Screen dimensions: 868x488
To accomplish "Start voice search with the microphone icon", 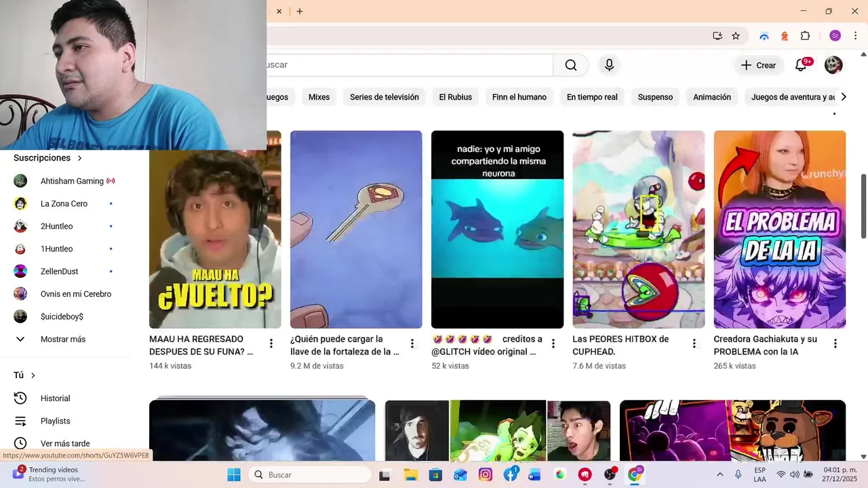I will click(x=609, y=65).
